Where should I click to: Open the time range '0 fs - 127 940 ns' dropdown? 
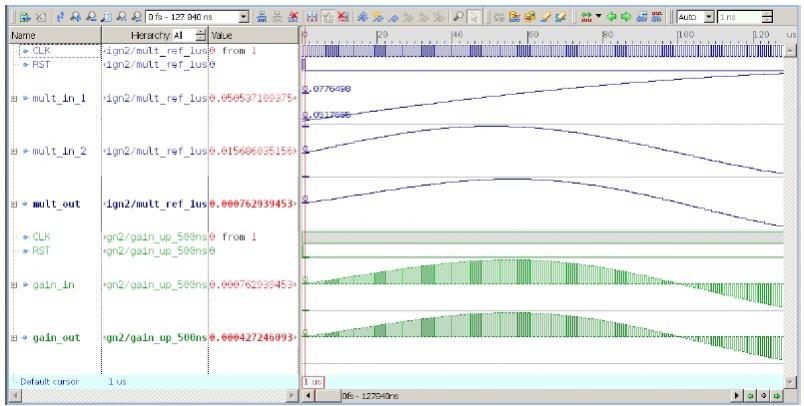point(244,17)
